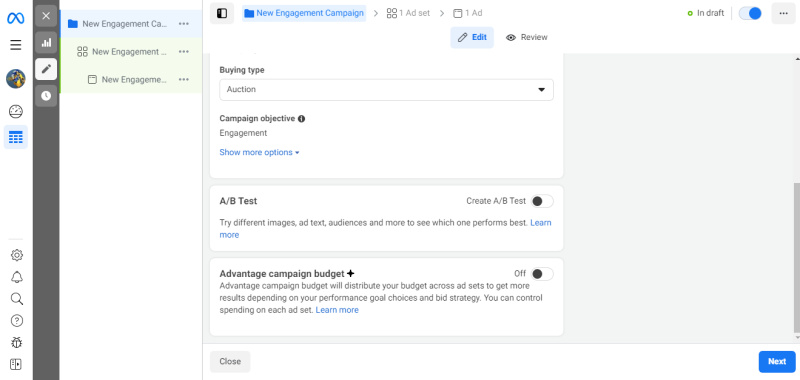Open the bar chart performance icon
Viewport: 800px width, 380px height.
tap(46, 42)
